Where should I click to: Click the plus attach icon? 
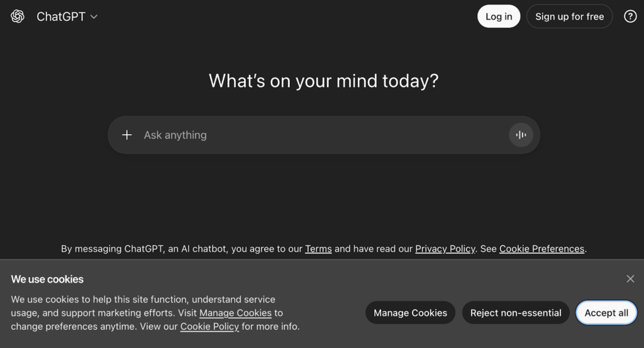(x=127, y=135)
